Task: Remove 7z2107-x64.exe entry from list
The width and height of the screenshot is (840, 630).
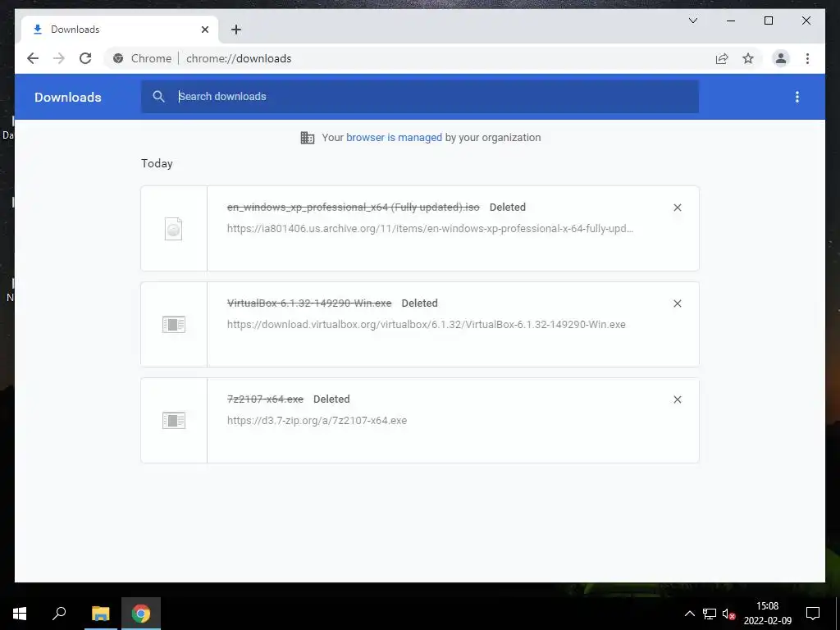Action: point(677,399)
